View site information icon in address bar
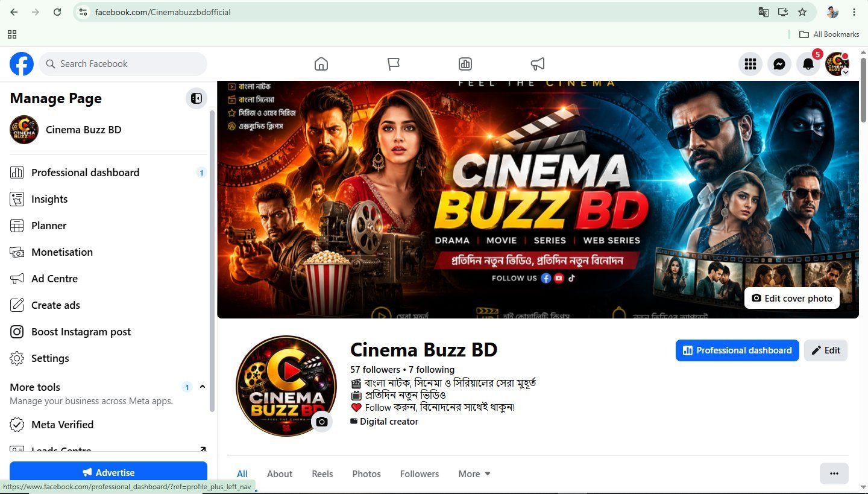Screen dimensions: 868x494 pyautogui.click(x=84, y=12)
